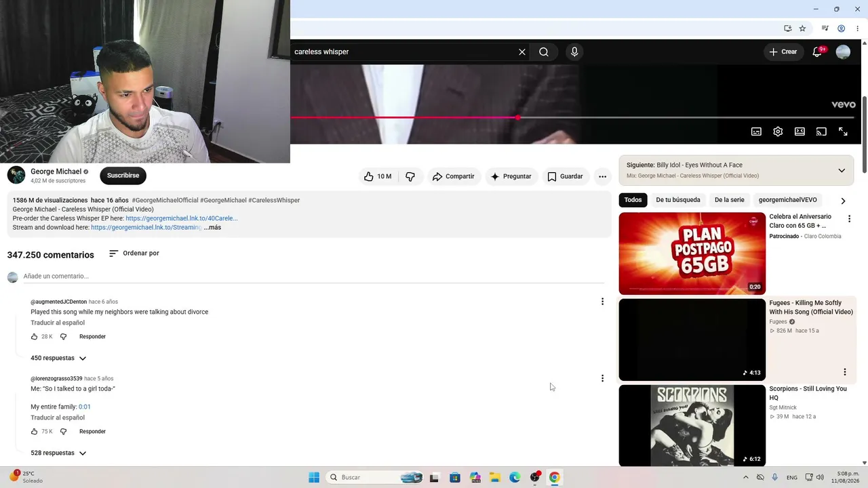Open options for Claro Colombia ad

tap(849, 219)
